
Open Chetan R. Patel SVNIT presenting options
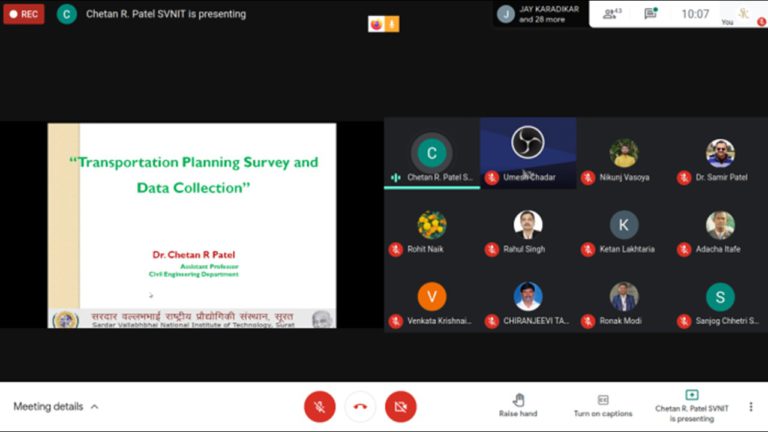tap(692, 406)
